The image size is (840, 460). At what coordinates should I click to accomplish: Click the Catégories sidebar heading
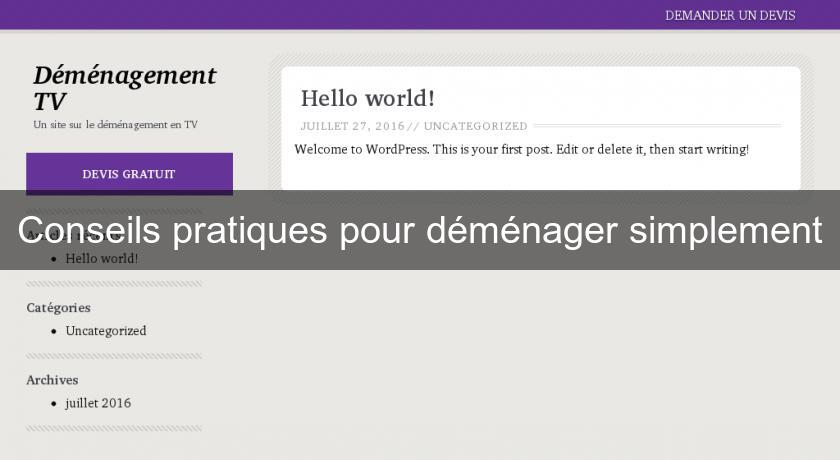coord(58,308)
